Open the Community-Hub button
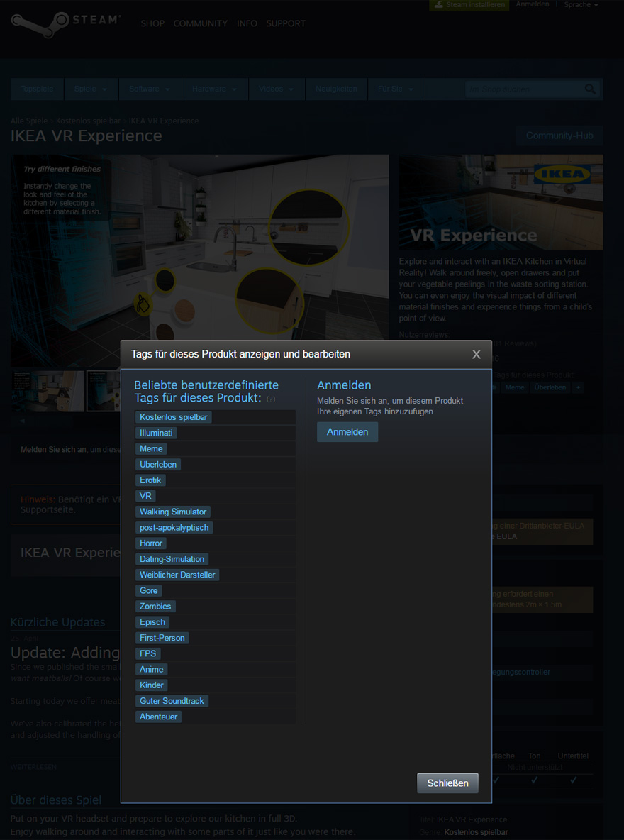The image size is (624, 840). 559,136
